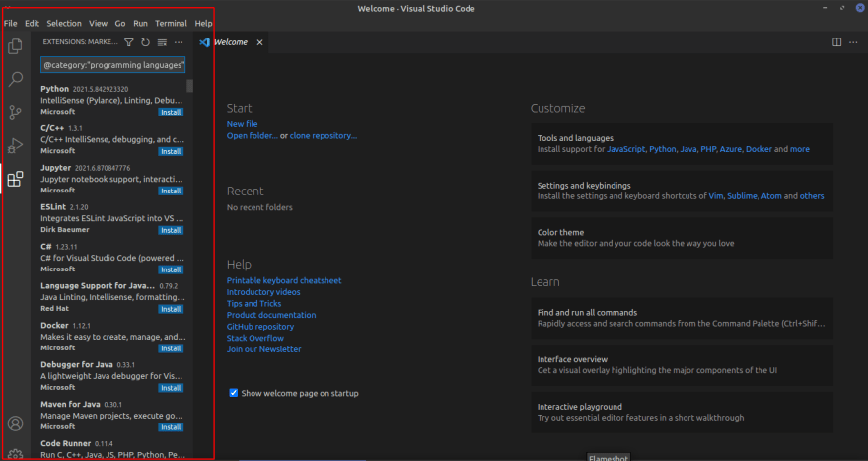Install the ESLint extension
This screenshot has height=461, width=868.
[x=171, y=230]
